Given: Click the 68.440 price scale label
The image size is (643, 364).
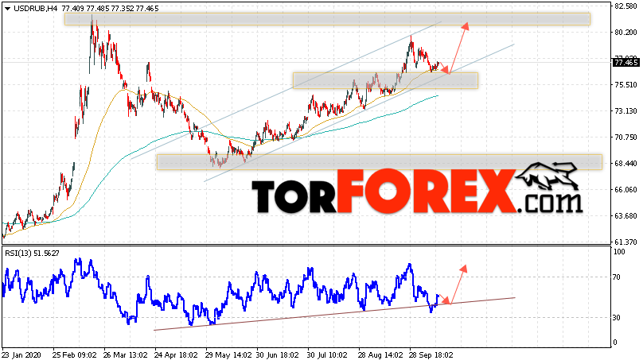Looking at the screenshot, I should 625,164.
